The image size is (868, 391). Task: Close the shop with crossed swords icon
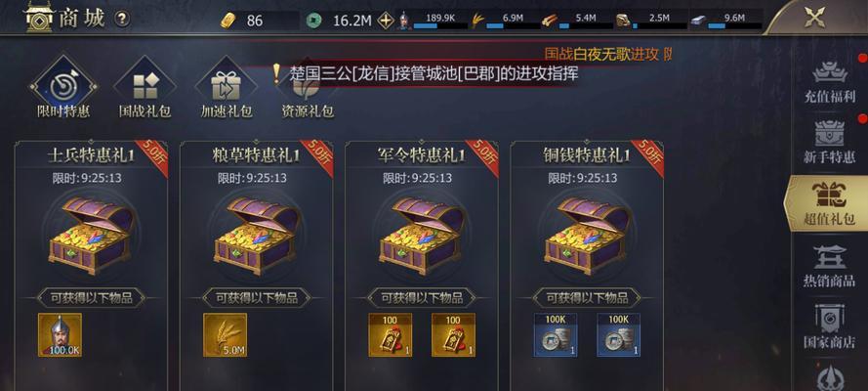click(x=814, y=18)
